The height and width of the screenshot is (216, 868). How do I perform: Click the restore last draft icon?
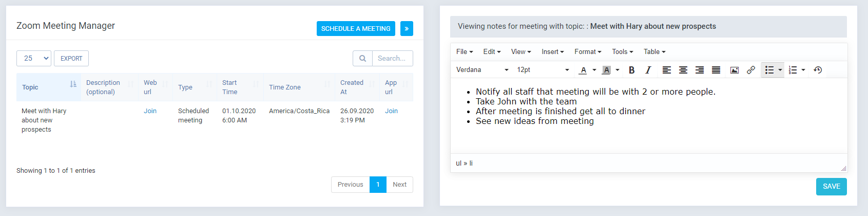(x=818, y=70)
